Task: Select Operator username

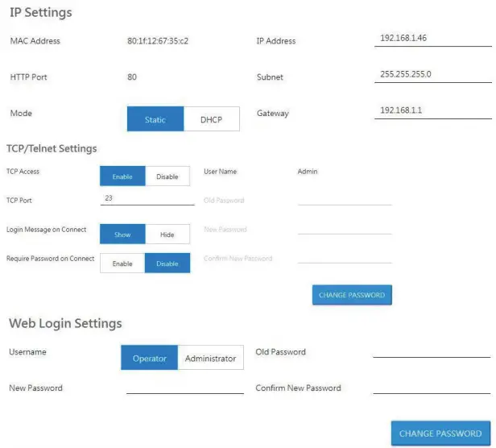Action: pos(149,358)
